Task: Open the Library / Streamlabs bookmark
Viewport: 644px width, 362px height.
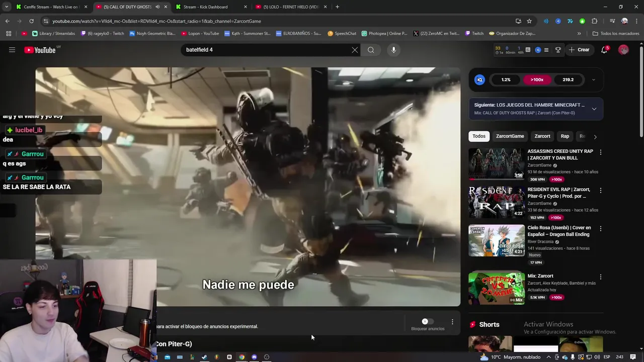Action: coord(53,34)
